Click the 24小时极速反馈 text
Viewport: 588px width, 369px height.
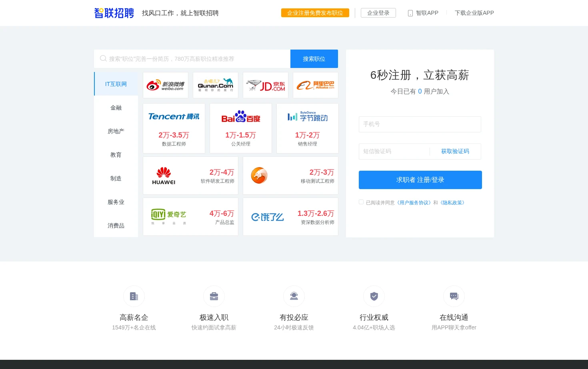294,327
